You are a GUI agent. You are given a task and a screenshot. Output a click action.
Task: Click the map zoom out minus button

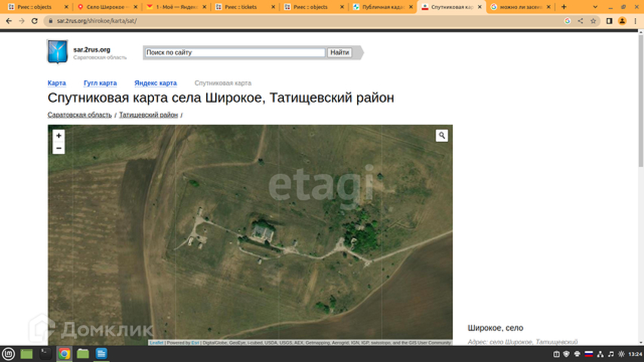point(59,149)
